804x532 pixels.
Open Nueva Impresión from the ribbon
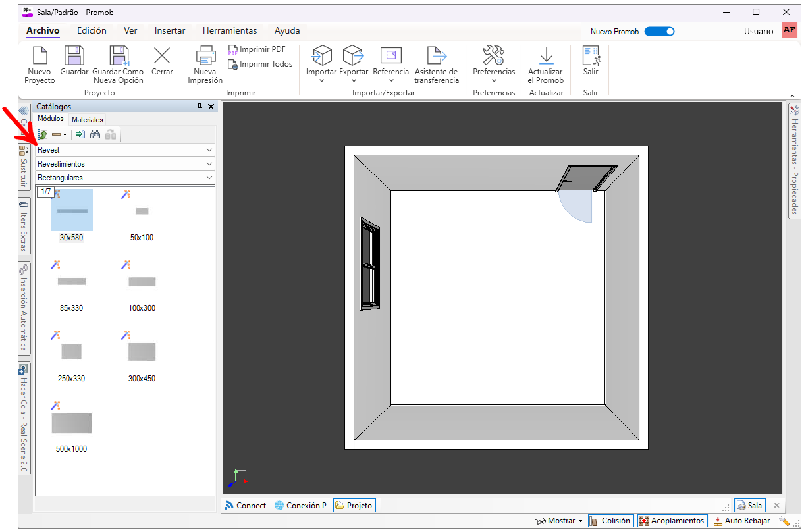[x=205, y=65]
